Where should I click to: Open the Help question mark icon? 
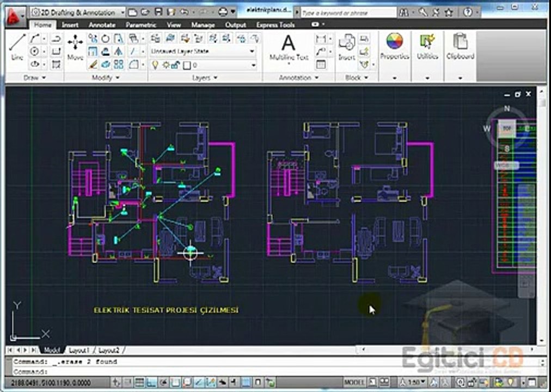pyautogui.click(x=468, y=13)
